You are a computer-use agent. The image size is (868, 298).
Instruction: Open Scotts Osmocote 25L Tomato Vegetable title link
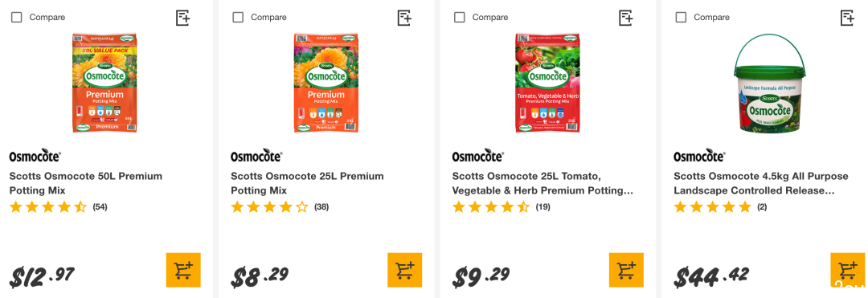tap(542, 184)
